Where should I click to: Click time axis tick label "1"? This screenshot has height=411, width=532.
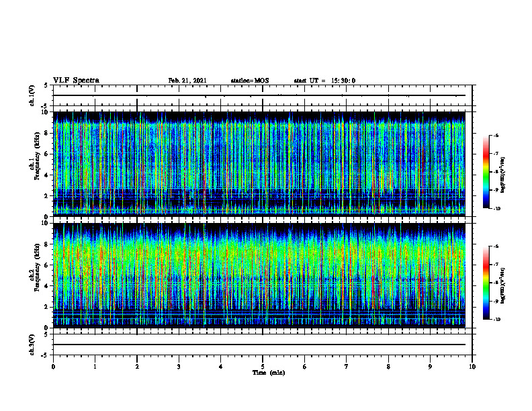95,367
